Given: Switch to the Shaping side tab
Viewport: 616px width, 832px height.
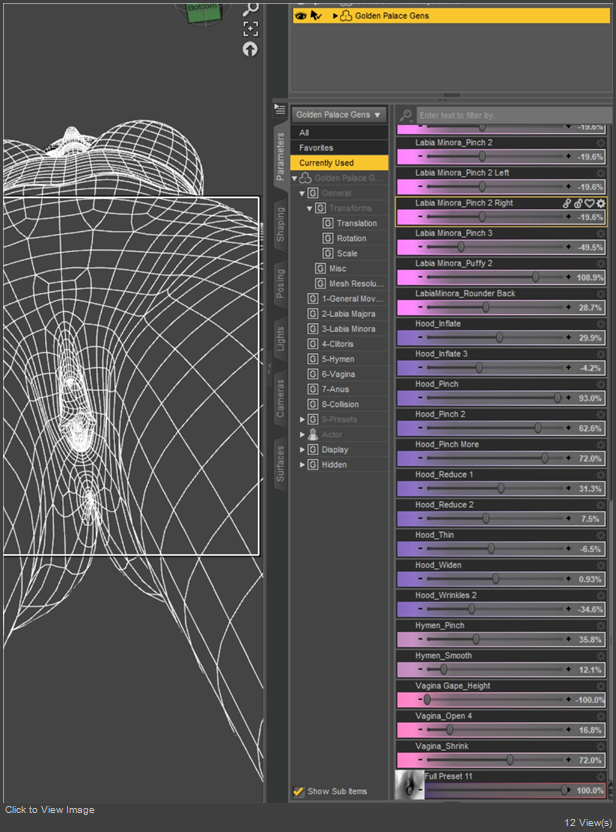Looking at the screenshot, I should [x=280, y=224].
